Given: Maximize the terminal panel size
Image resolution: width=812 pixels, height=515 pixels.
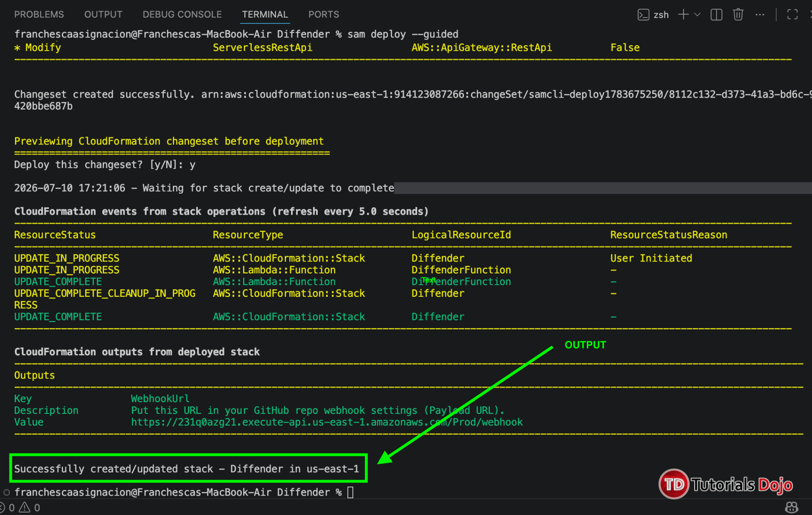Looking at the screenshot, I should tap(792, 15).
